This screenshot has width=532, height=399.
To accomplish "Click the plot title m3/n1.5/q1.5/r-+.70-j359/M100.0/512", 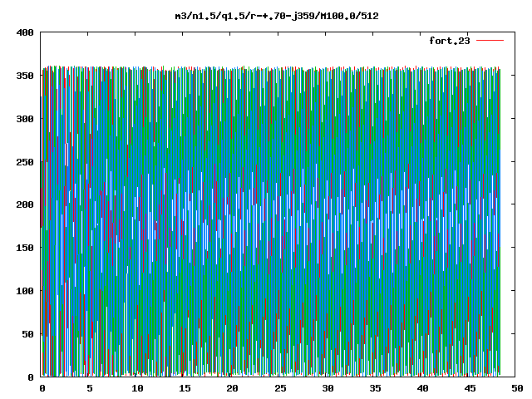I will pyautogui.click(x=277, y=16).
